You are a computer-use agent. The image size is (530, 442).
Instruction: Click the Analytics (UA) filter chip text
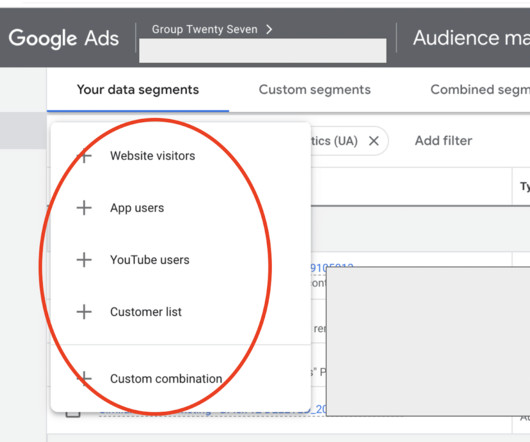click(x=334, y=141)
